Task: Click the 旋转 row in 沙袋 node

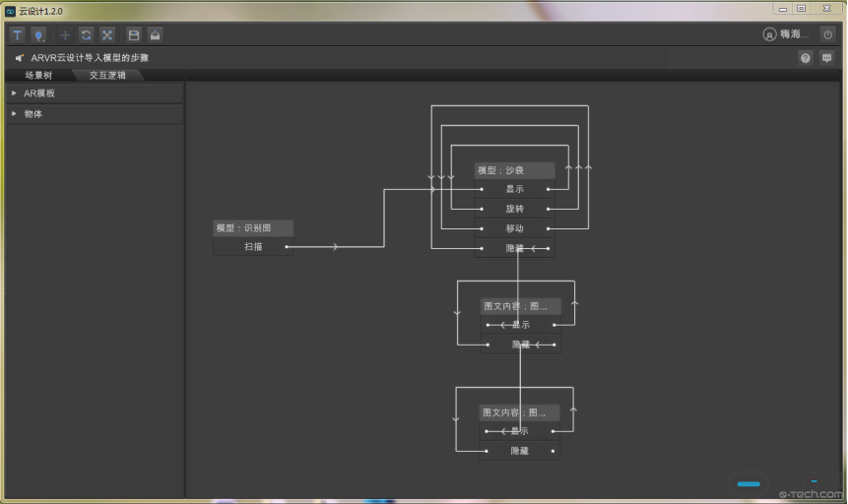Action: 514,209
